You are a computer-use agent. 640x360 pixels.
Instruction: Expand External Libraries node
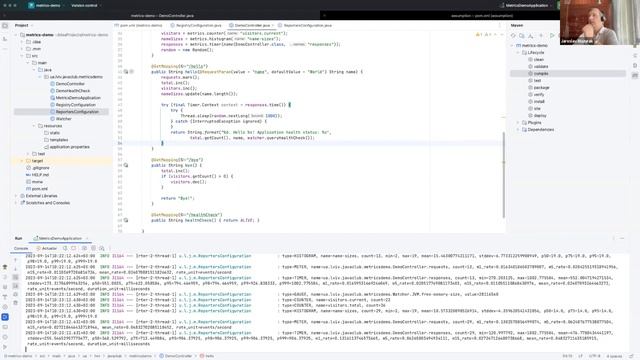(16, 196)
